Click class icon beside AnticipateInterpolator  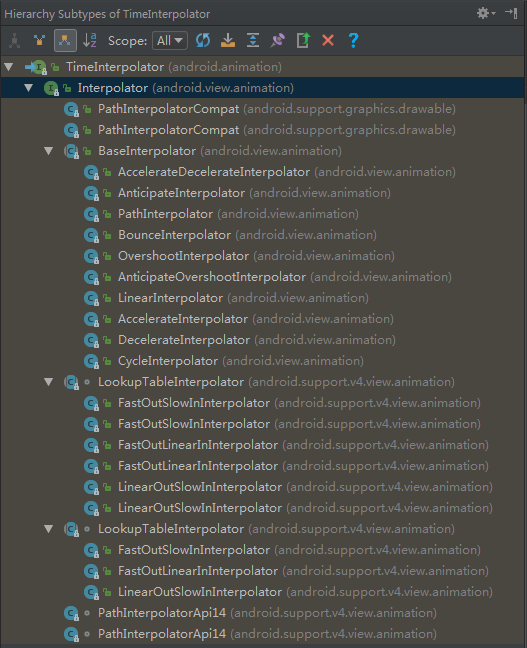pos(91,193)
